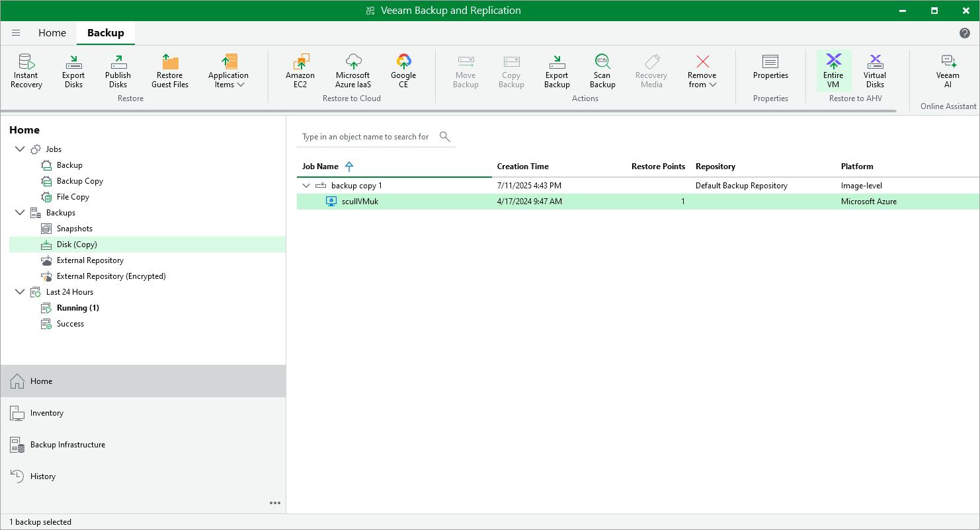Open the hamburger main menu

[16, 33]
